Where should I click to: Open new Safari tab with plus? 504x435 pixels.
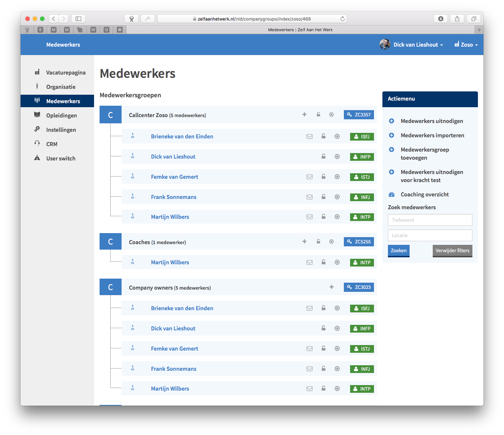(479, 30)
